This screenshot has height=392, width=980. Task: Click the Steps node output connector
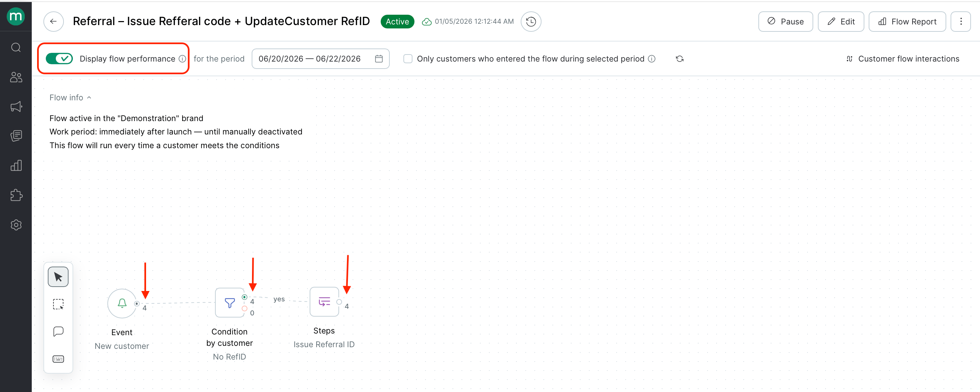339,302
